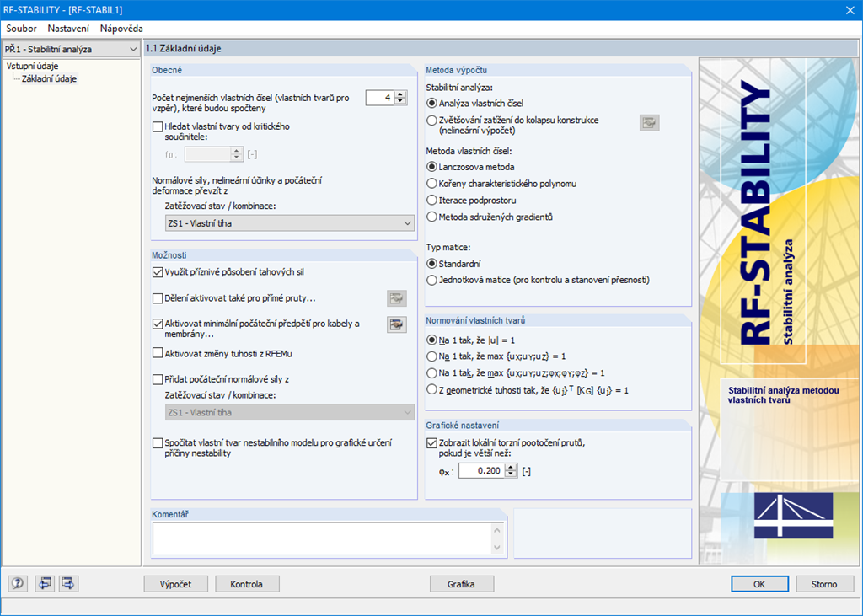Go to the previous module window arrow icon
Viewport: 863px width, 616px height.
[44, 583]
